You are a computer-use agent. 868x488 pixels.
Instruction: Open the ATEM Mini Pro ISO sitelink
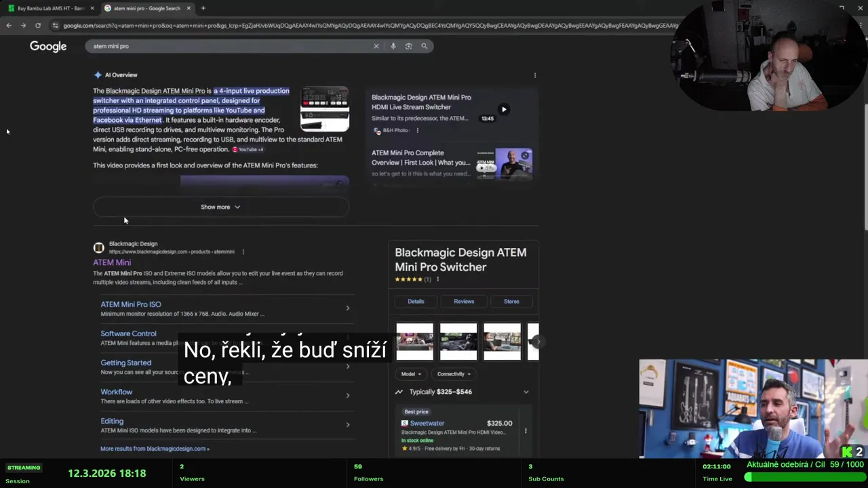tap(131, 304)
